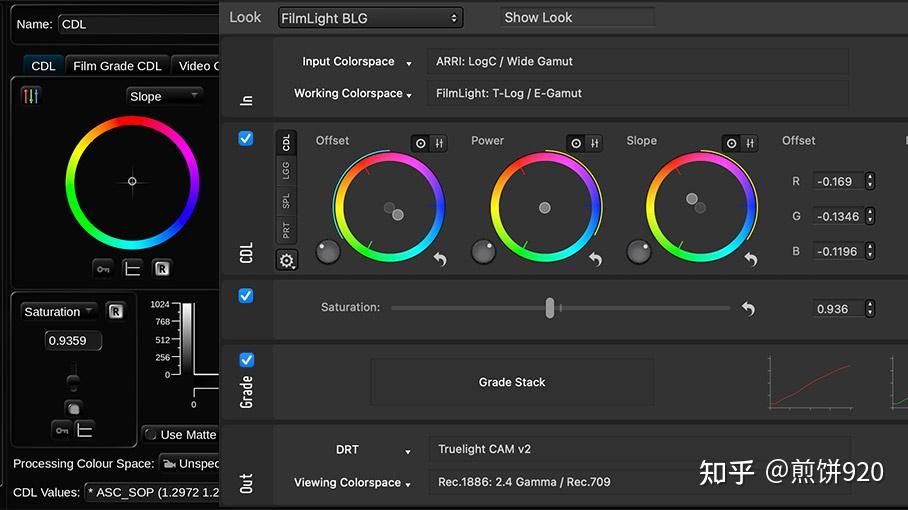Select the vertical SPL mode tab
Viewport: 908px width, 510px height.
click(286, 201)
